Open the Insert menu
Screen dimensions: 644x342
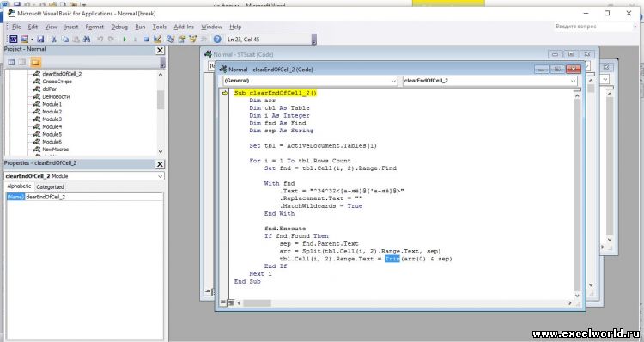tap(71, 27)
